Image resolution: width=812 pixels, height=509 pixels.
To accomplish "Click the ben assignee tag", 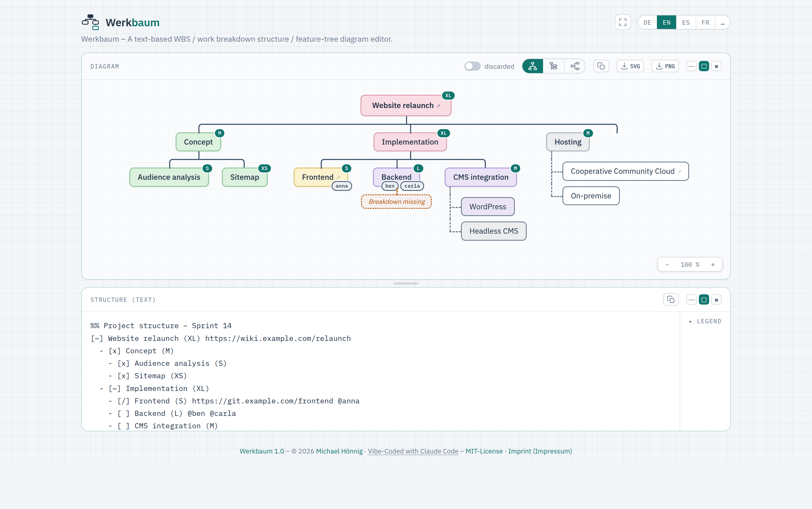I will (390, 186).
